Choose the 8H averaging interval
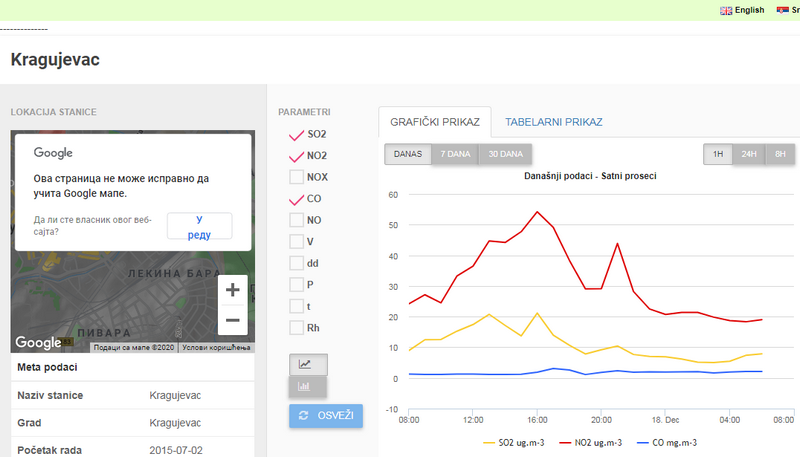This screenshot has height=457, width=800. tap(780, 154)
